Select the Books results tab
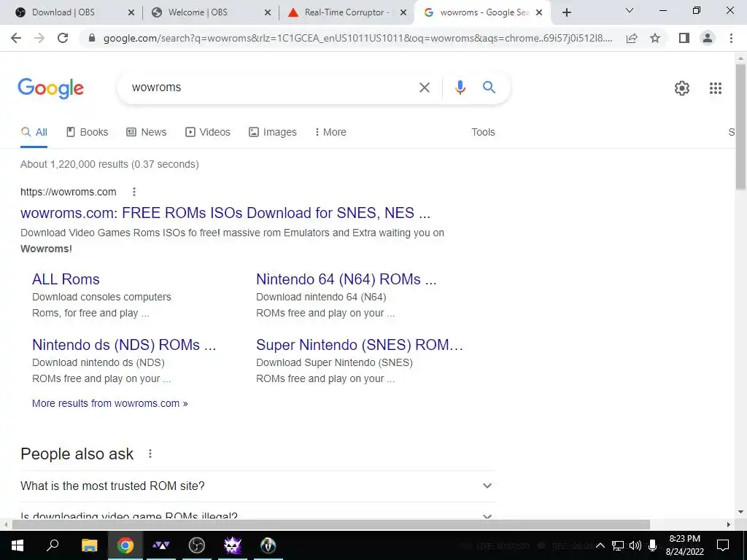 88,133
